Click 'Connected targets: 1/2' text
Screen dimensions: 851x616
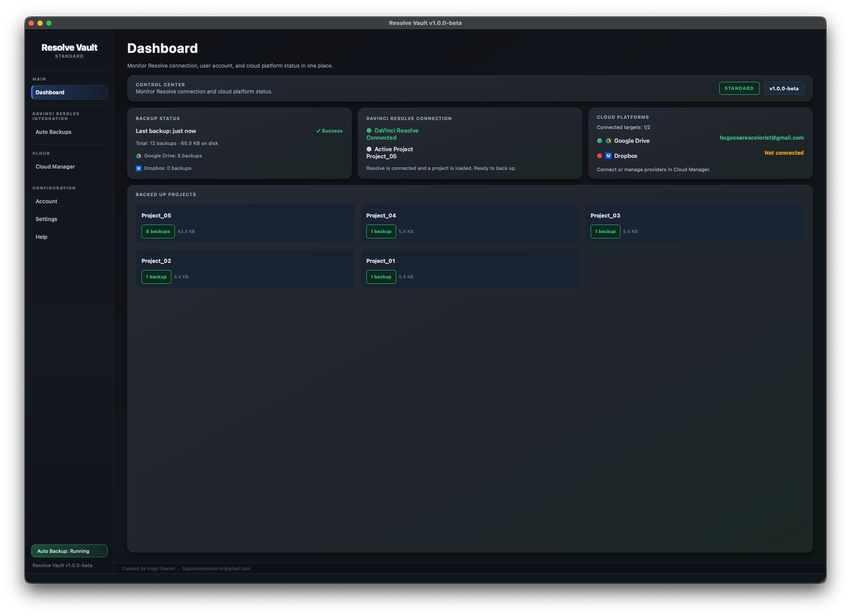tap(623, 128)
